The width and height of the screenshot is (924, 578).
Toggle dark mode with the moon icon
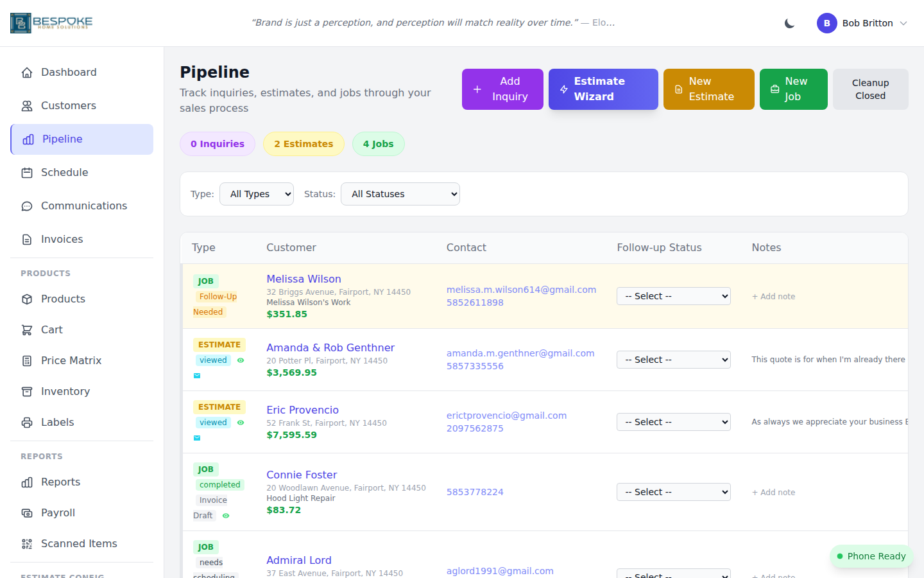[x=789, y=23]
